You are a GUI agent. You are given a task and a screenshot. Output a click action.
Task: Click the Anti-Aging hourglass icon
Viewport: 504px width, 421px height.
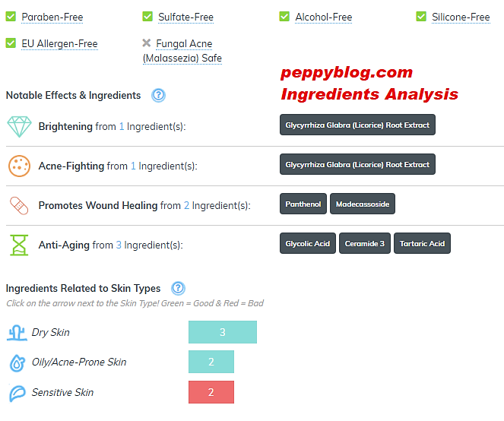tap(19, 245)
